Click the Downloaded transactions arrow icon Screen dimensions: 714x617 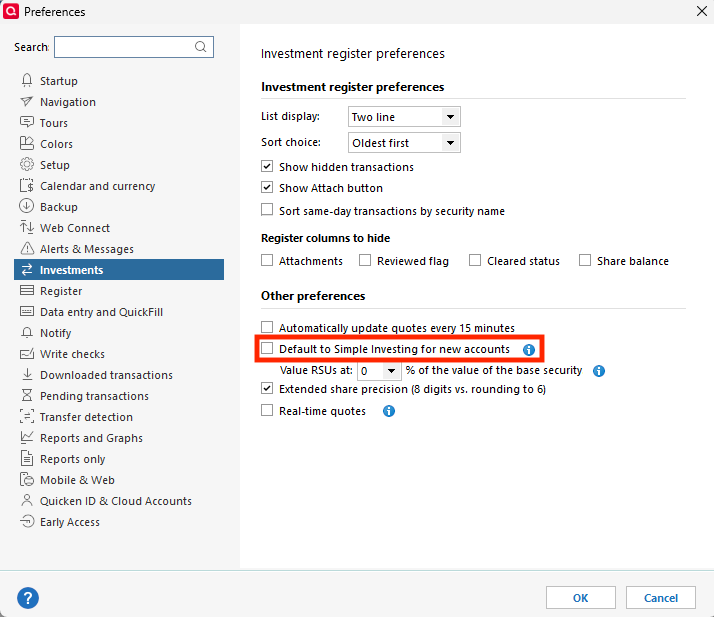[27, 374]
